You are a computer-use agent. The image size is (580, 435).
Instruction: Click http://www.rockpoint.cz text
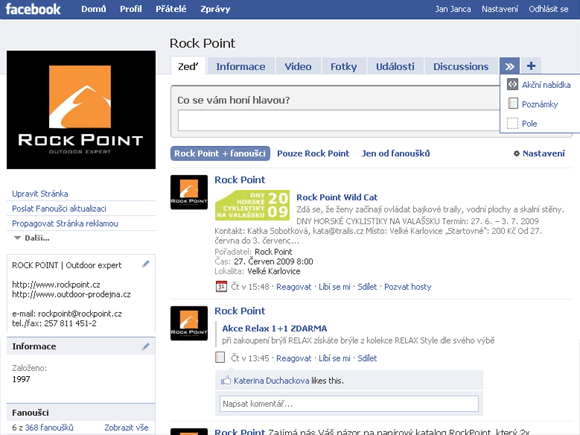pyautogui.click(x=56, y=284)
